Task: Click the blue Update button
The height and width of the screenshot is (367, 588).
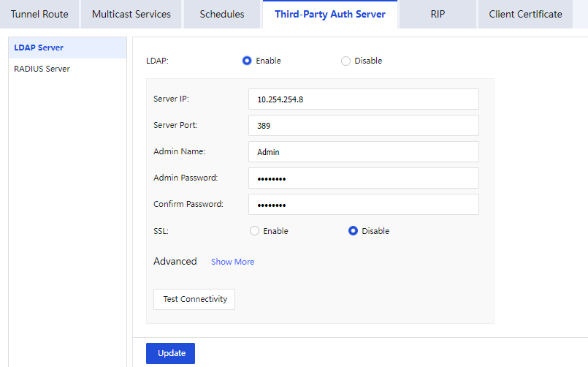Action: pyautogui.click(x=170, y=353)
